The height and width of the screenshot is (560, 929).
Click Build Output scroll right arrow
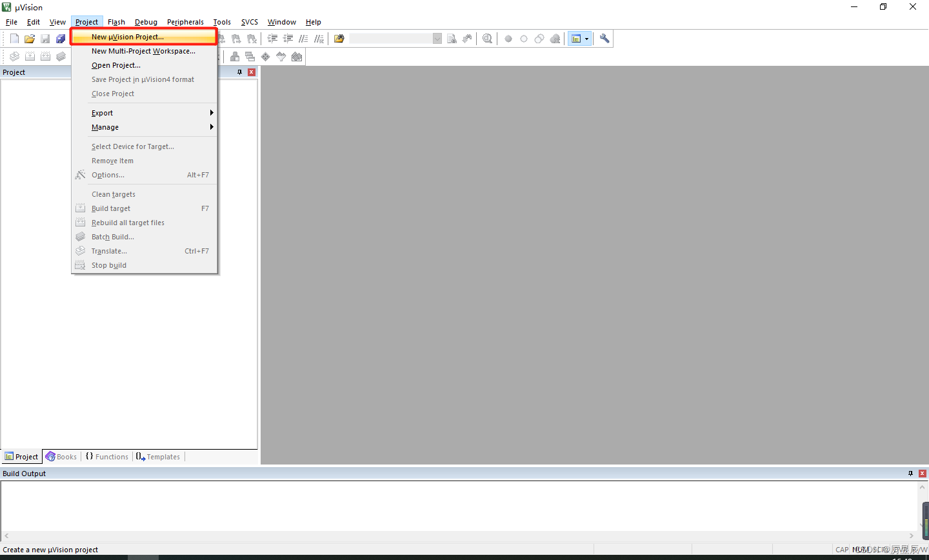[x=912, y=536]
